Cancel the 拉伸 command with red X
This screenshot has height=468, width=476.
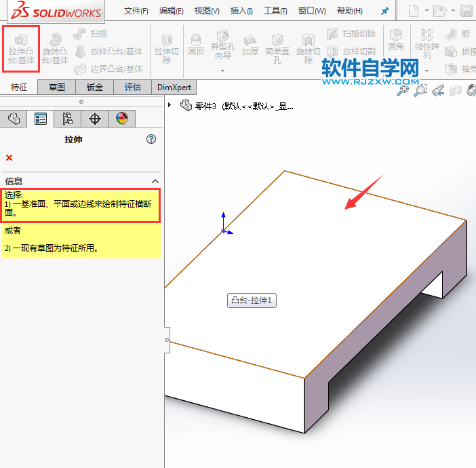9,158
